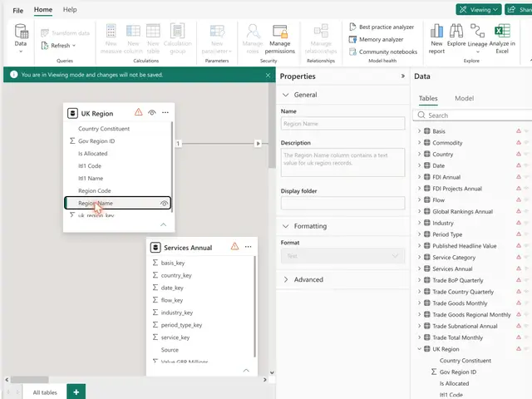Toggle Country visibility in Data pane

(x=526, y=154)
